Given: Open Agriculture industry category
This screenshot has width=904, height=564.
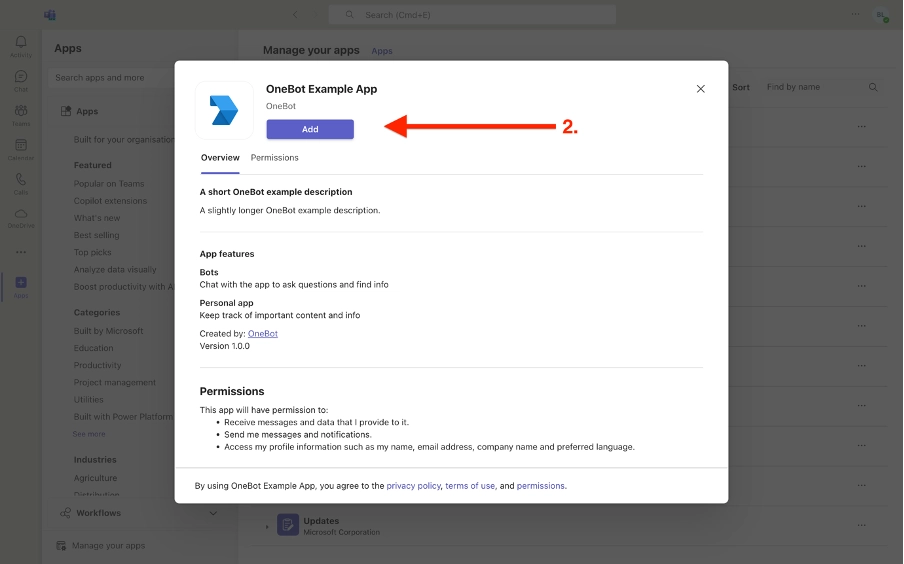Looking at the screenshot, I should (95, 478).
